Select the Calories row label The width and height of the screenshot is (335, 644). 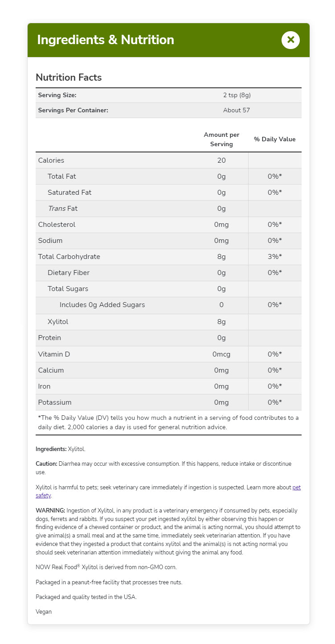51,160
